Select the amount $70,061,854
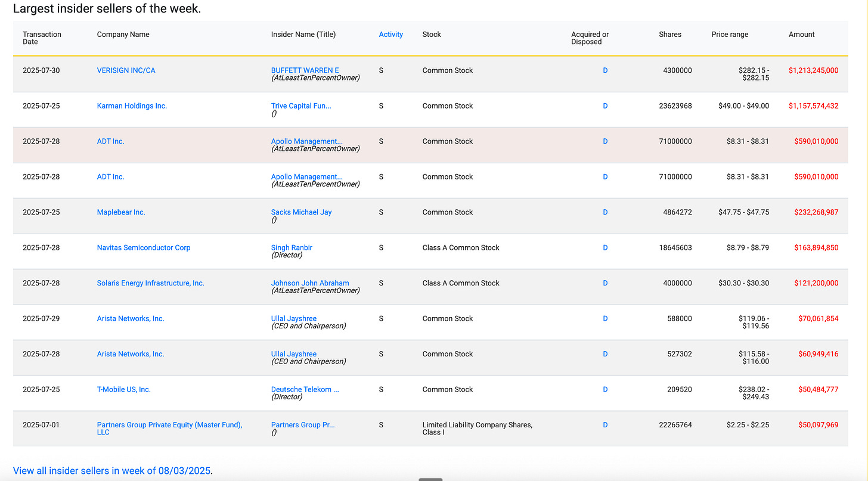Viewport: 868px width, 481px height. (819, 319)
